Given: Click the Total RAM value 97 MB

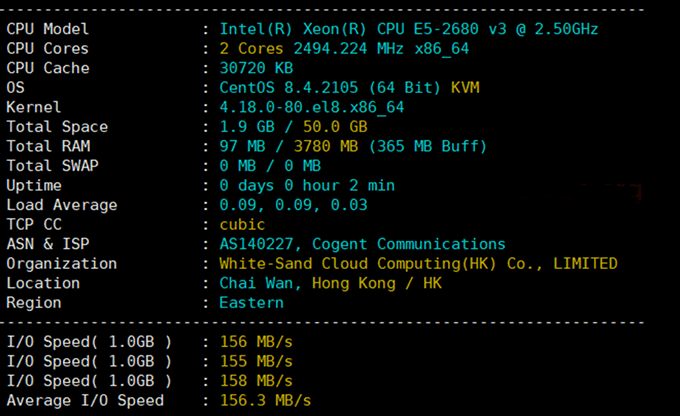Looking at the screenshot, I should pos(243,147).
